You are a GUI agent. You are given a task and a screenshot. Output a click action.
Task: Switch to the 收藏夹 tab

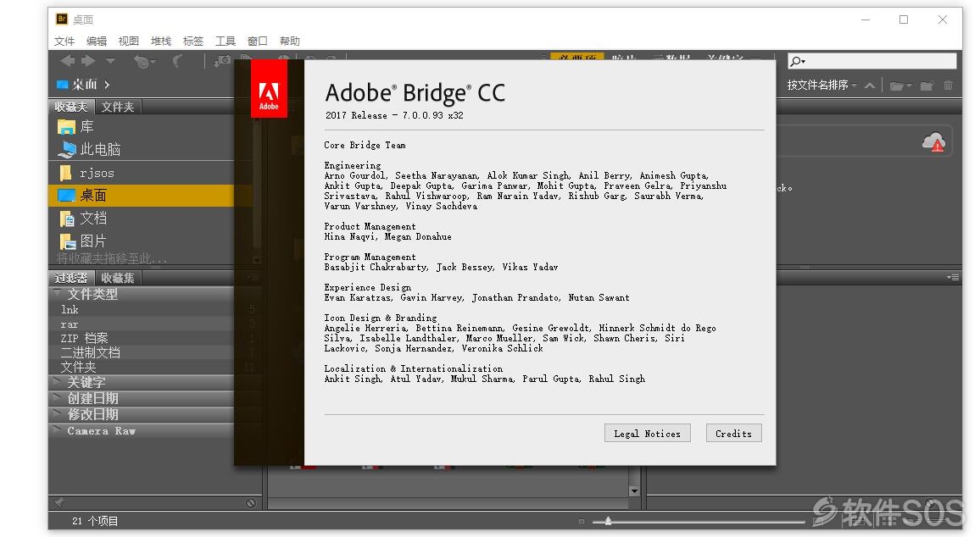(70, 107)
